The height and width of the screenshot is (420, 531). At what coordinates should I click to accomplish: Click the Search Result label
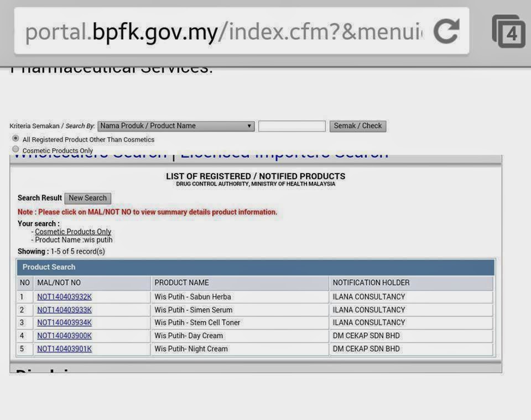pos(40,198)
